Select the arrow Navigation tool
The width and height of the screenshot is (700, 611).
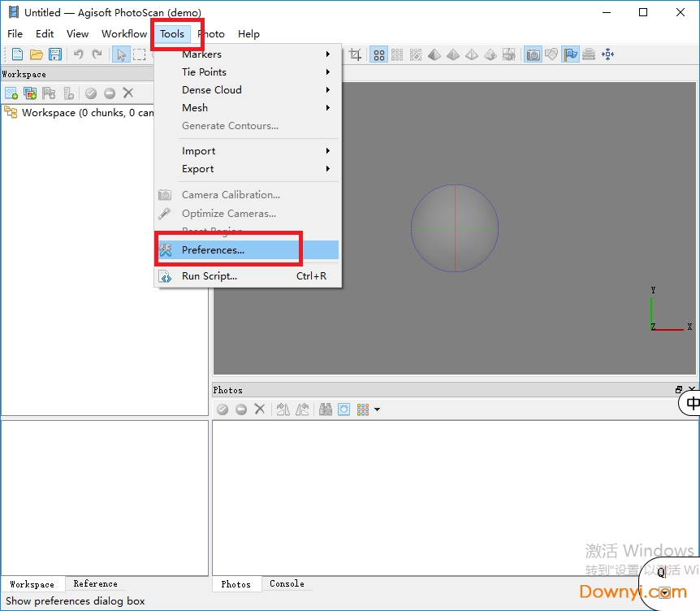(x=121, y=54)
